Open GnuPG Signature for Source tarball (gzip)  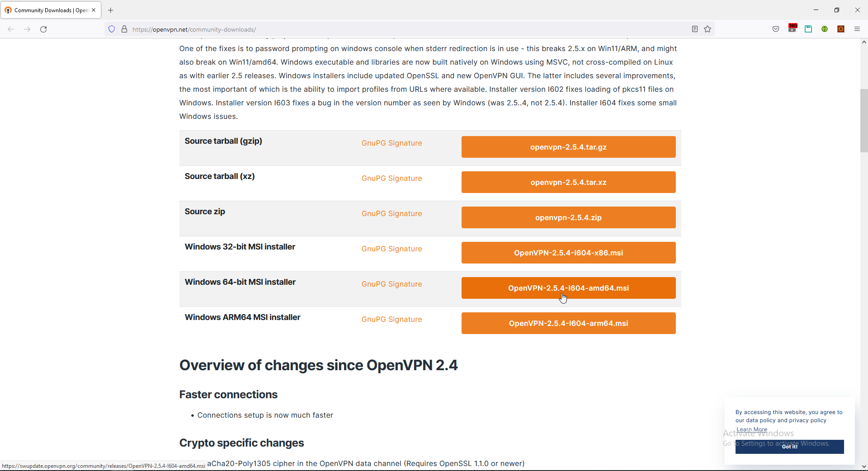[392, 143]
